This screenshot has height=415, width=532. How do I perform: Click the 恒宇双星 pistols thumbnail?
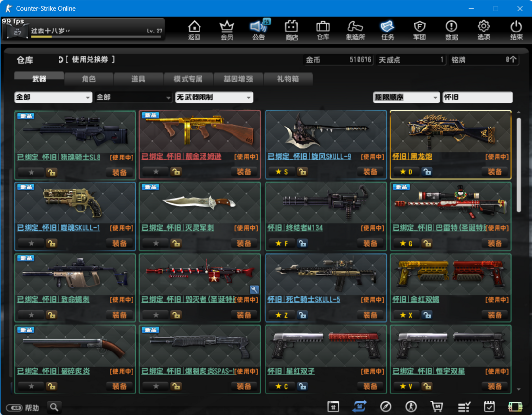451,346
